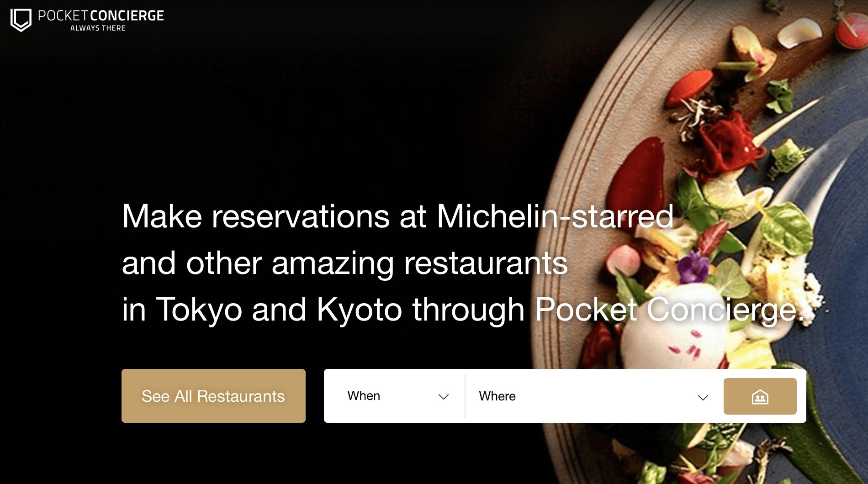
Task: Click the headline line mentioning Michelin-starred
Action: 398,216
